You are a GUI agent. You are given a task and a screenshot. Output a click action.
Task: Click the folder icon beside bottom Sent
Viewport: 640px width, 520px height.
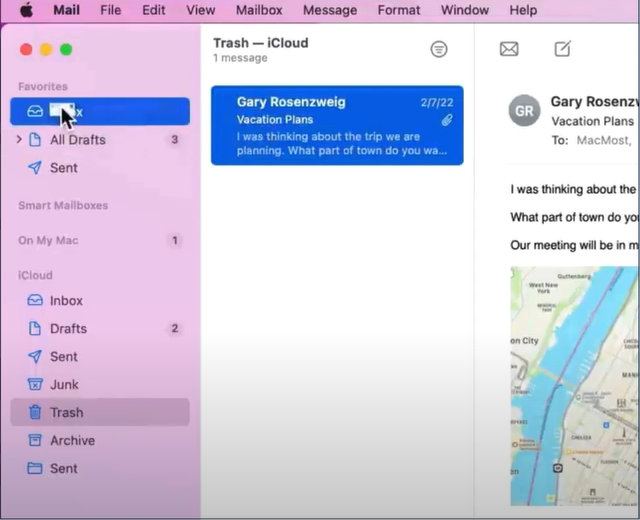coord(35,468)
